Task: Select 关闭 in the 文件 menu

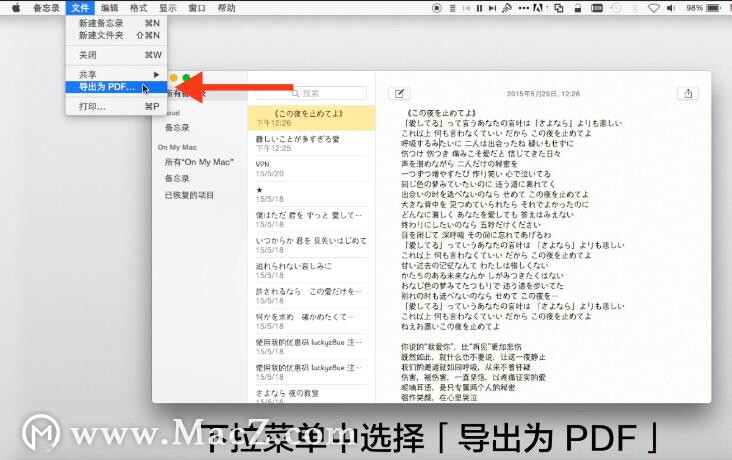Action: tap(116, 55)
